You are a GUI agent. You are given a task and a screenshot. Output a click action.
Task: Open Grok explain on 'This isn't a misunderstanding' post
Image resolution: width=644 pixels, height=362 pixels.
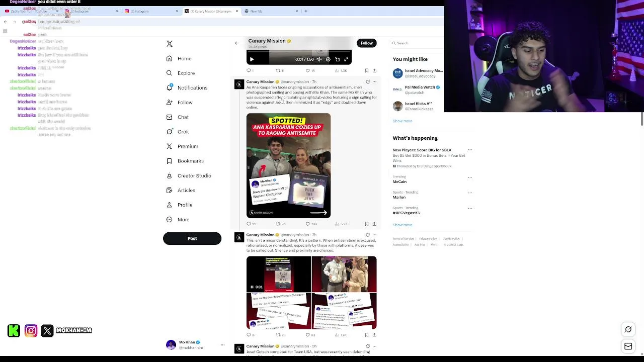click(x=367, y=235)
